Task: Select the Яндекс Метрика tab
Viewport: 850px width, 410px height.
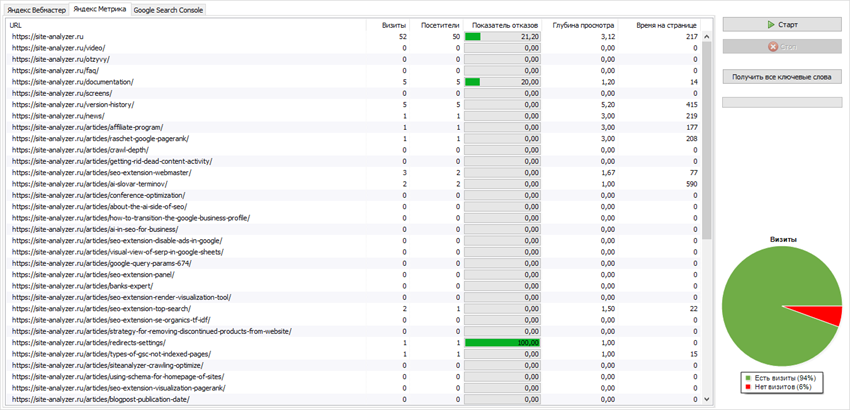Action: (x=100, y=8)
